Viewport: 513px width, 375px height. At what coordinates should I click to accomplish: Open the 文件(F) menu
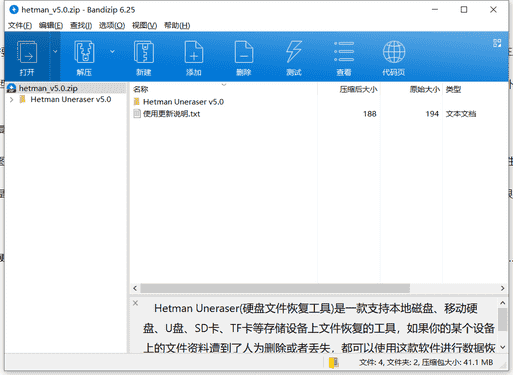click(x=20, y=25)
